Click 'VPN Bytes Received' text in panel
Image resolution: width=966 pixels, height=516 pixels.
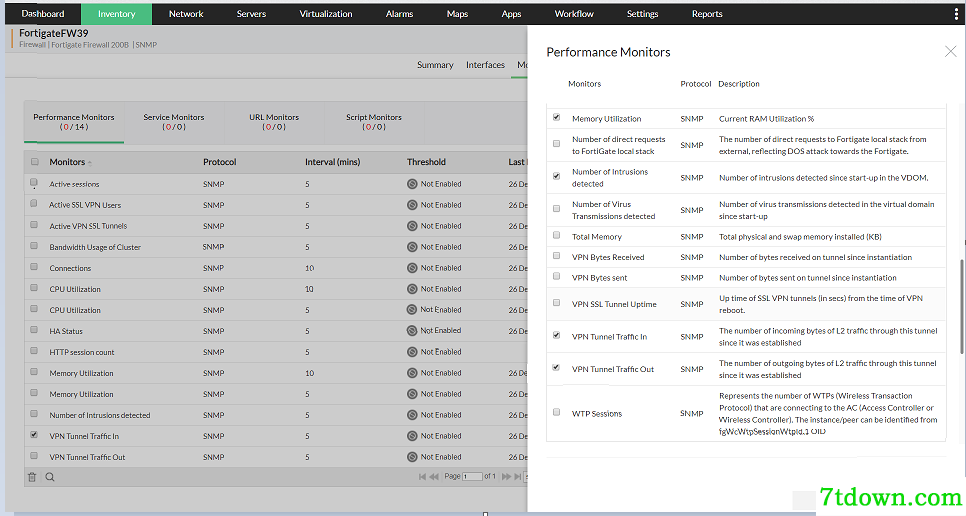(608, 257)
